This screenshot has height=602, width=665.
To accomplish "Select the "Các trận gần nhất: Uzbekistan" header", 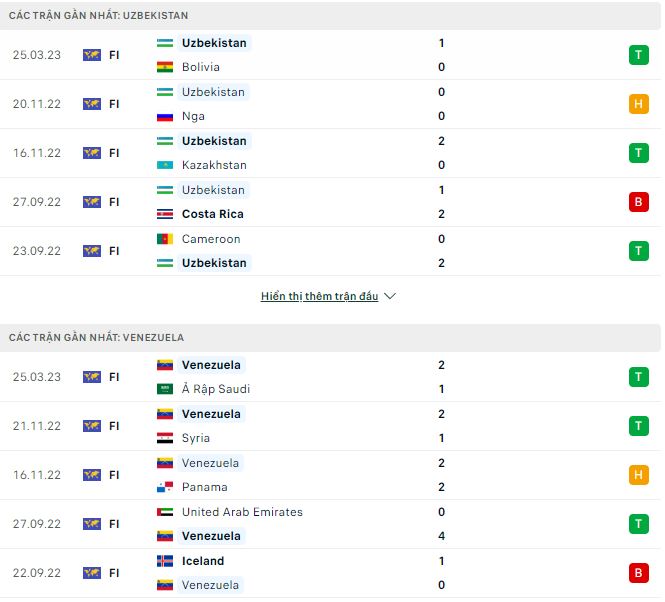I will [98, 16].
